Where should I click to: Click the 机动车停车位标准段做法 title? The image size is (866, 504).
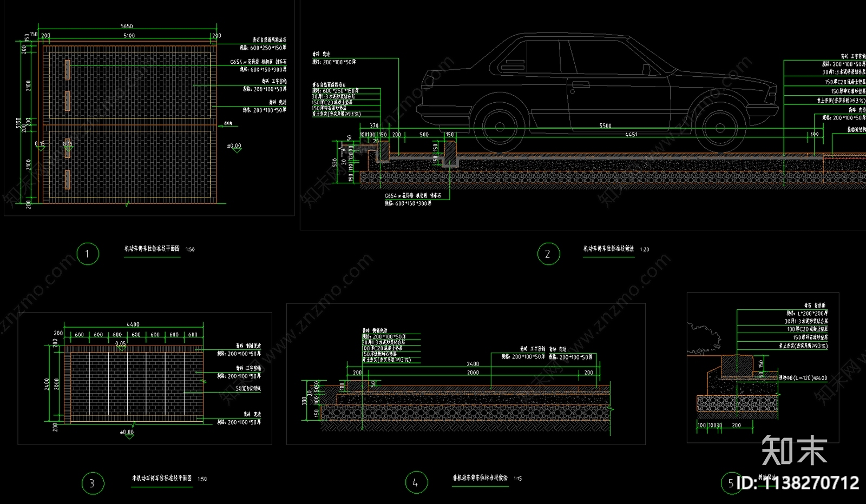(x=608, y=249)
